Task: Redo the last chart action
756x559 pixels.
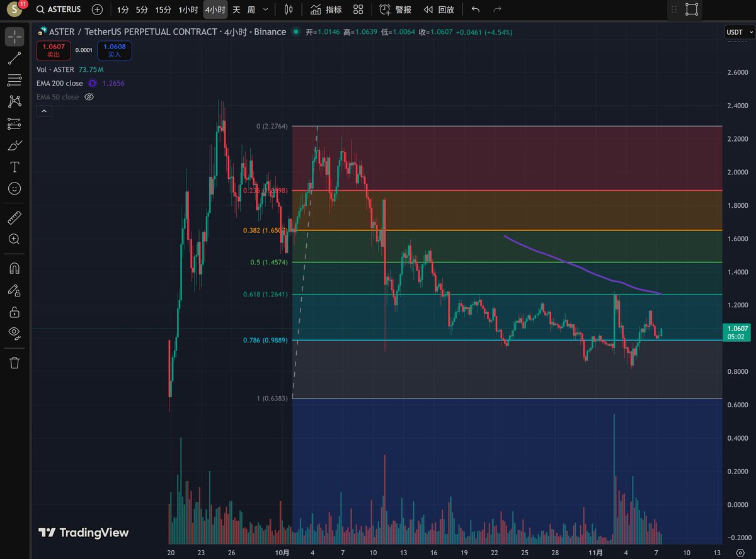Action: 497,9
